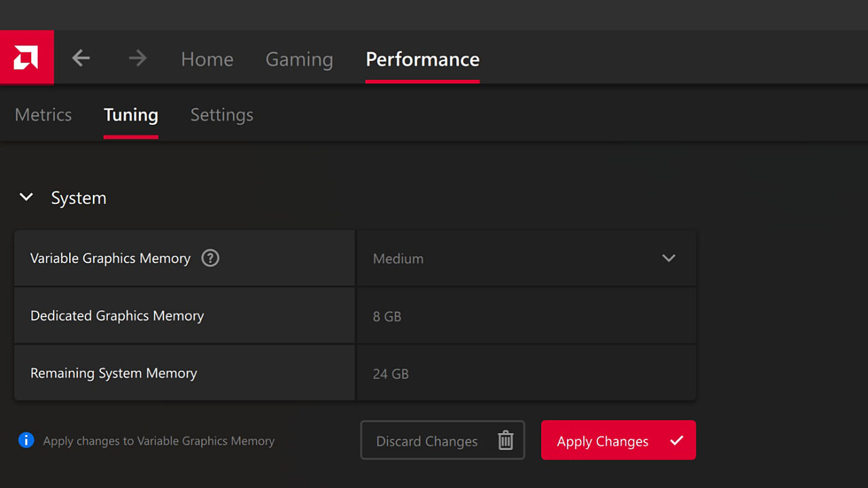Open Variable Graphics Memory help icon
This screenshot has width=868, height=488.
(x=210, y=258)
